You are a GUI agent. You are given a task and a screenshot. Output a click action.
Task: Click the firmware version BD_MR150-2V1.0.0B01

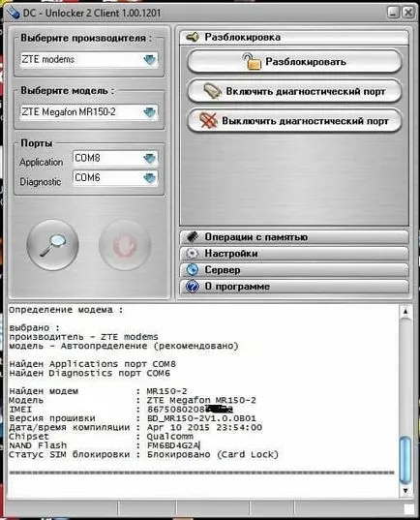click(201, 418)
